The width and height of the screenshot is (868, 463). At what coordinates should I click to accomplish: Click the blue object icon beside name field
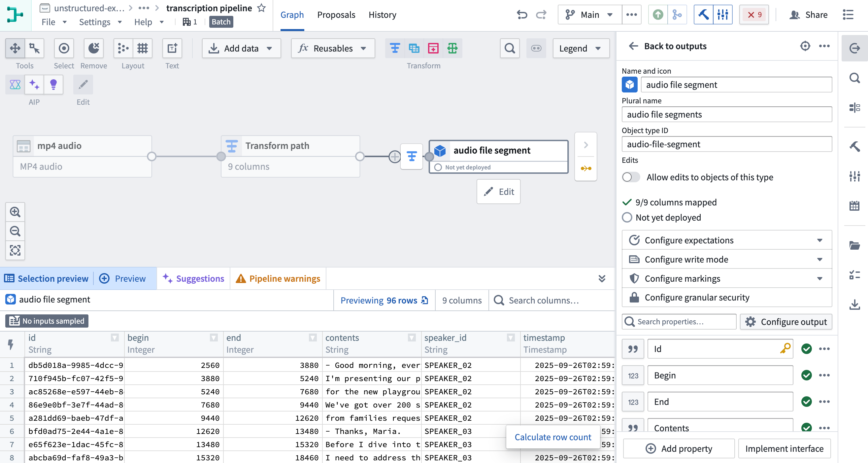tap(629, 85)
